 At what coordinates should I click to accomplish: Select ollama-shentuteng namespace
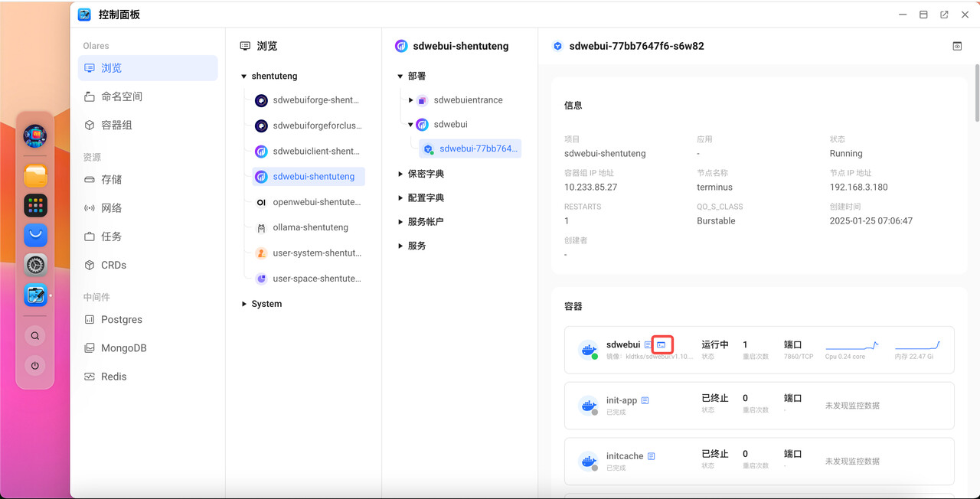click(309, 227)
